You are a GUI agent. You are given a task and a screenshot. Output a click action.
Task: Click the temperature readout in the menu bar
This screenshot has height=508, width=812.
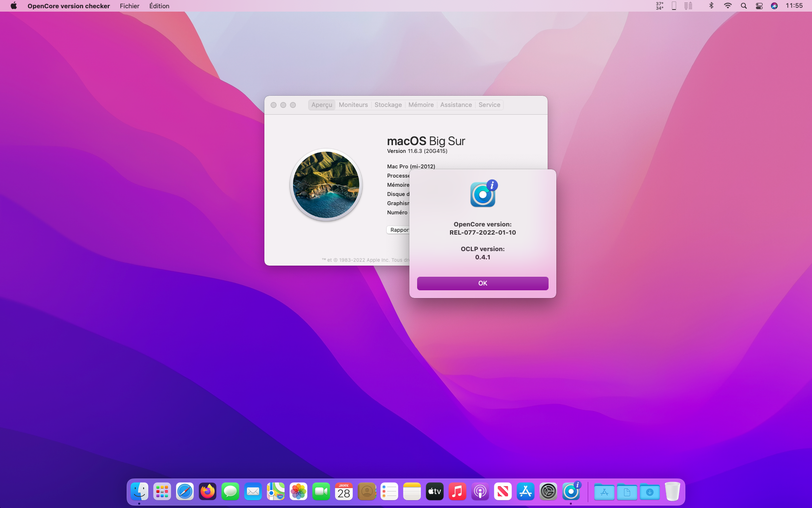(660, 6)
